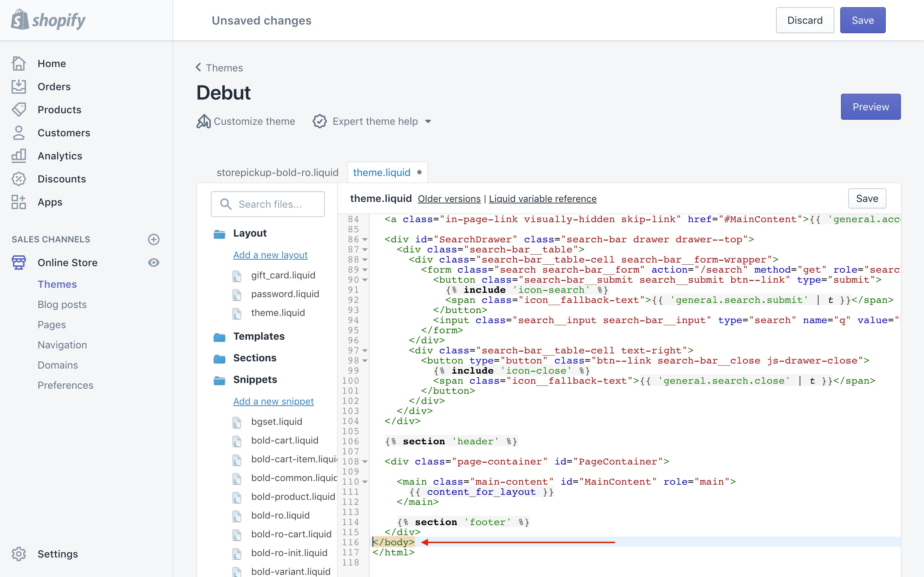This screenshot has width=924, height=577.
Task: View online store eye icon
Action: coord(153,263)
